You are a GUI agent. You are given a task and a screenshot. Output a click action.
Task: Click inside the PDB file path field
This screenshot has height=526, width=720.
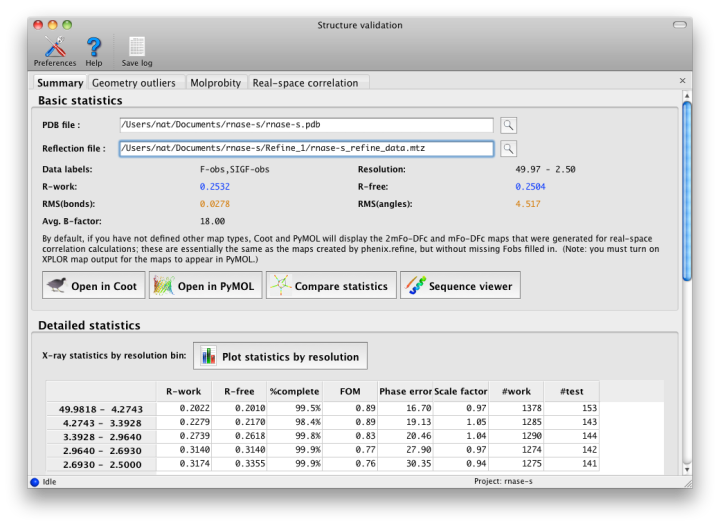pyautogui.click(x=305, y=125)
